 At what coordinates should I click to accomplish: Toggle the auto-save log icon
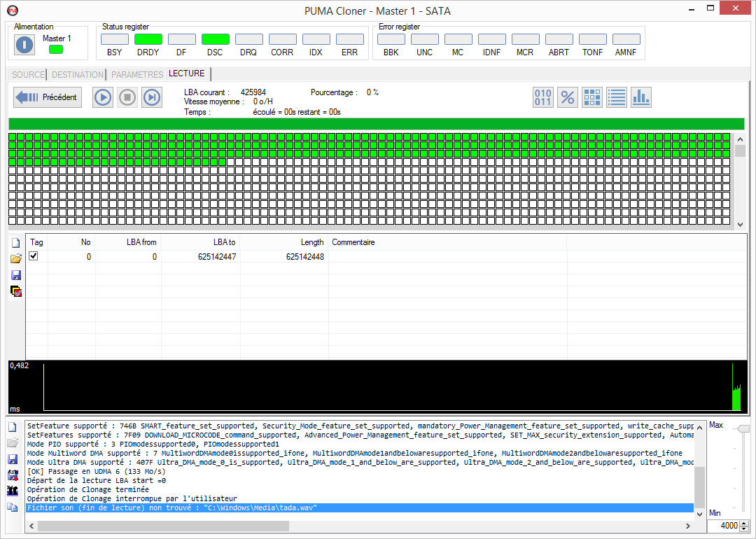13,475
